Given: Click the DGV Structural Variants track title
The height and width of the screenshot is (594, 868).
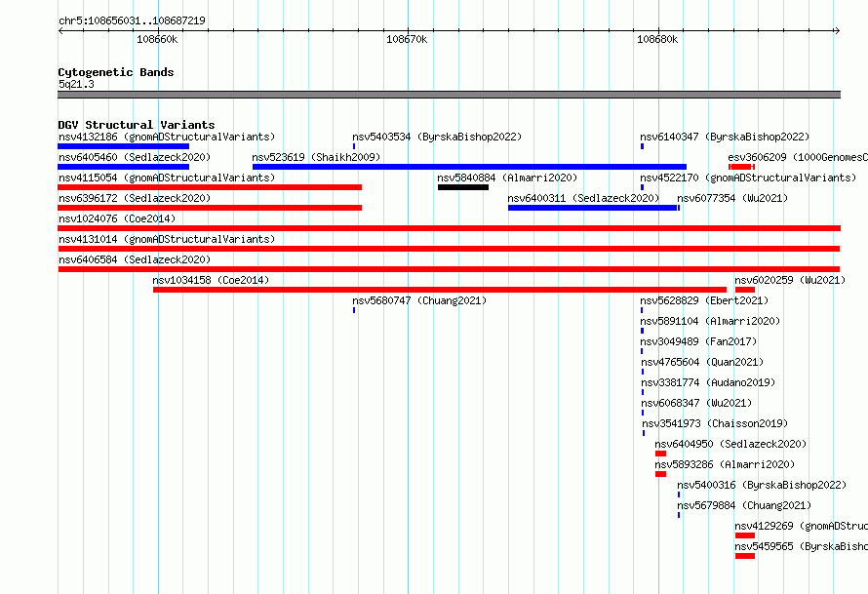Looking at the screenshot, I should coord(137,125).
